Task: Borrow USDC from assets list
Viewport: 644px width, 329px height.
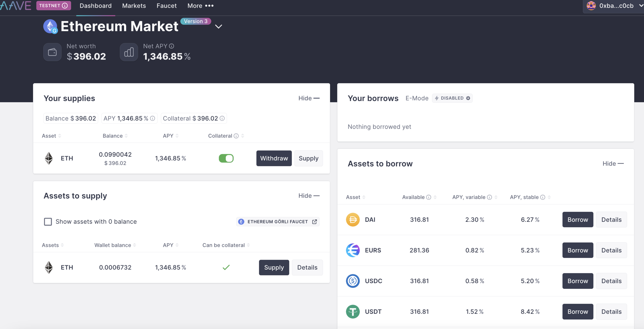Action: pyautogui.click(x=578, y=281)
